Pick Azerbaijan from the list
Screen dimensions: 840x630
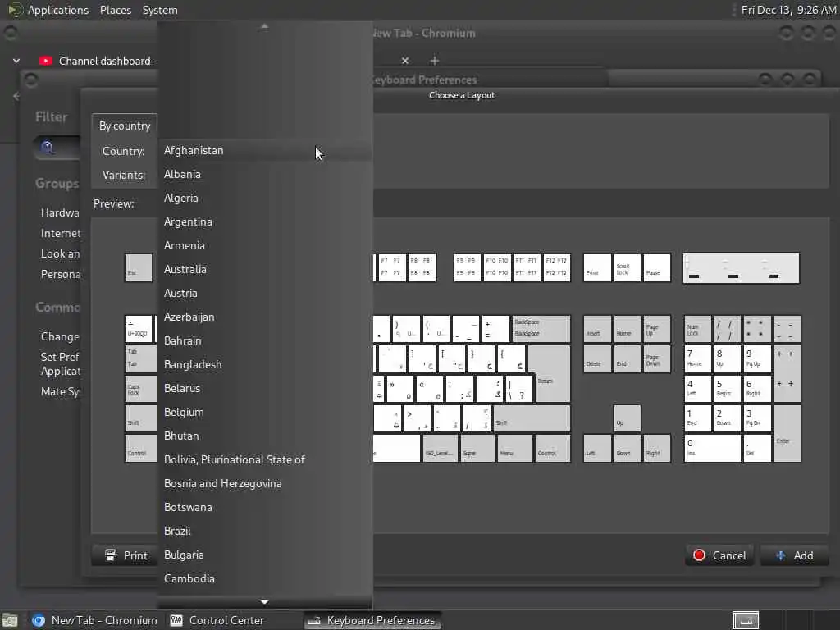(265, 317)
